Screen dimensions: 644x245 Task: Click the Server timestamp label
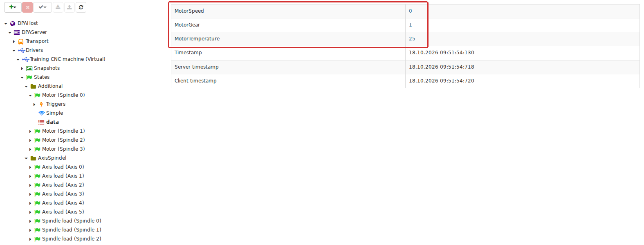(197, 67)
